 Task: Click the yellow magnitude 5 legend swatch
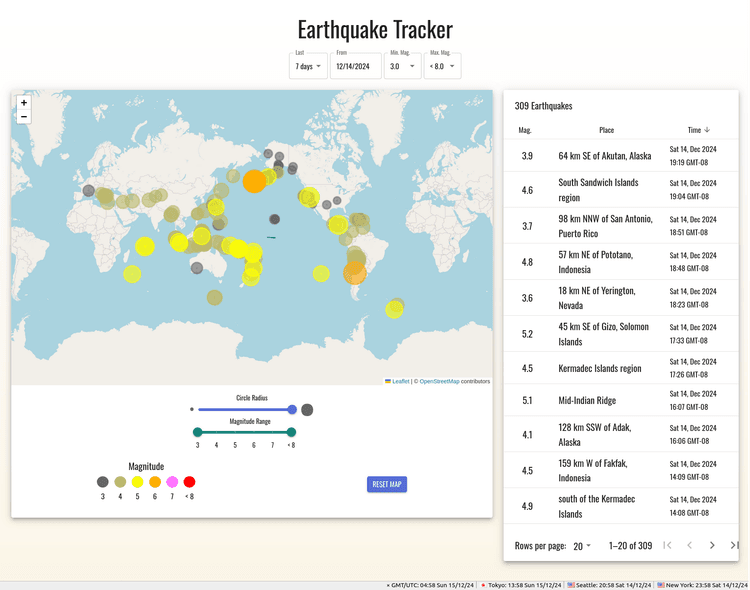coord(137,482)
